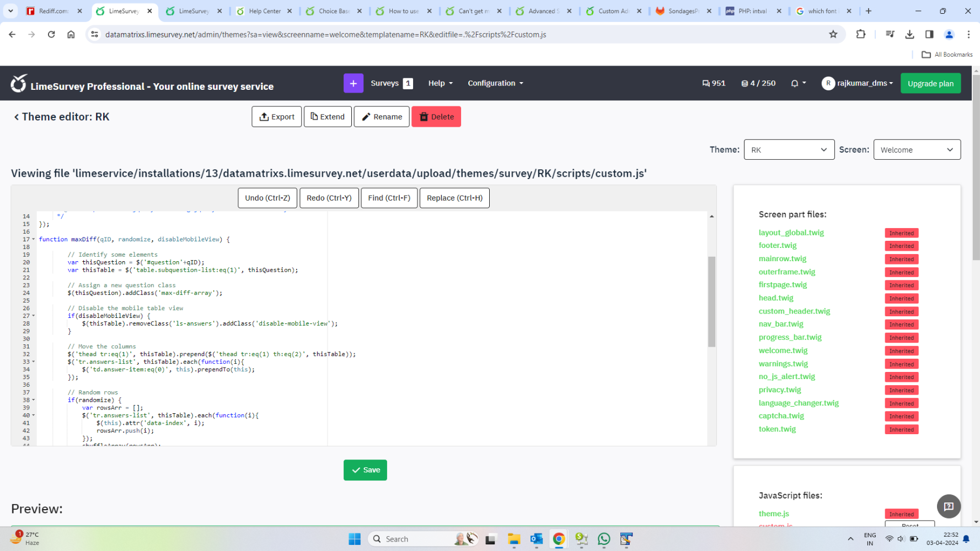The image size is (980, 551).
Task: Open the Chrome profile avatar
Action: [x=949, y=34]
